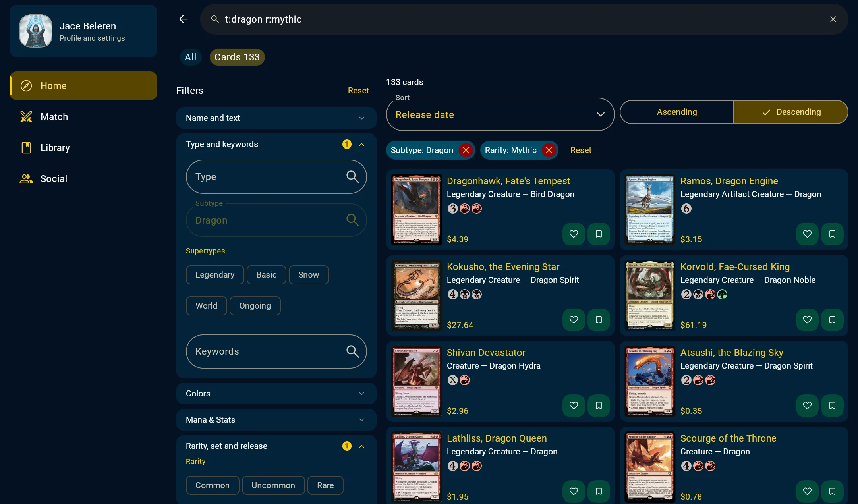Switch to the Cards 133 tab

click(x=237, y=57)
